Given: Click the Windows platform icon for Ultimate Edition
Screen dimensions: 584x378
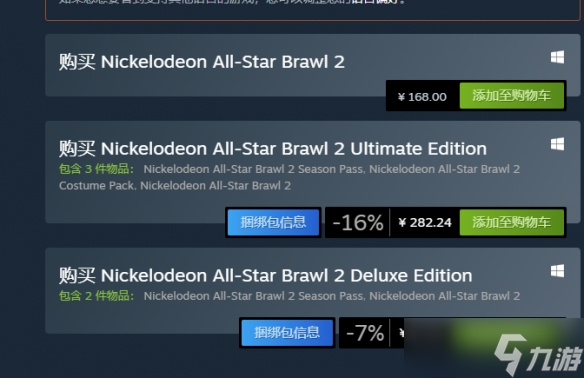Looking at the screenshot, I should (557, 144).
